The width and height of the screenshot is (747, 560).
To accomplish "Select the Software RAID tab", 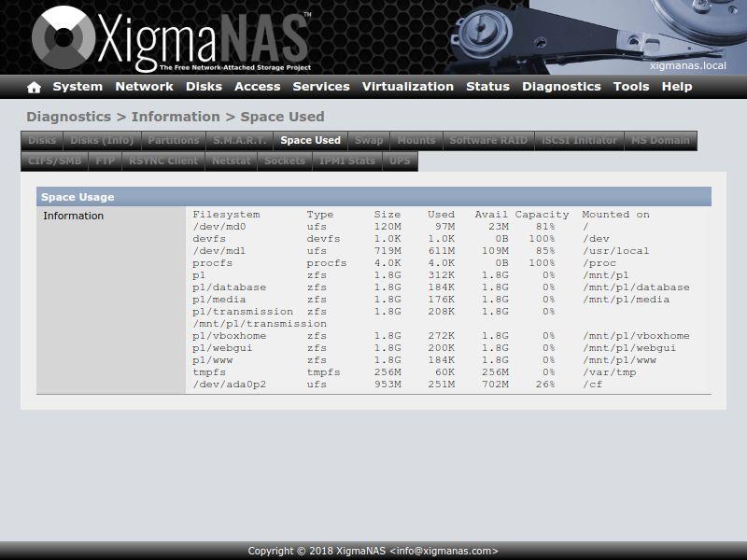I will 488,141.
